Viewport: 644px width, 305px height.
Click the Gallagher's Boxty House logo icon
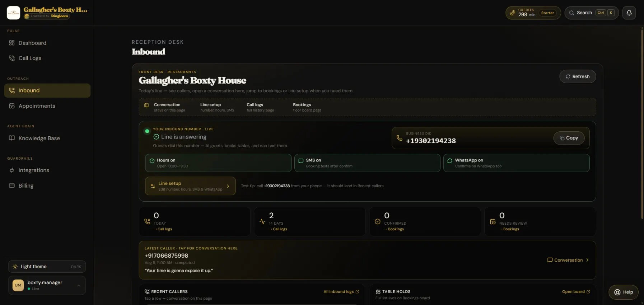pos(13,13)
